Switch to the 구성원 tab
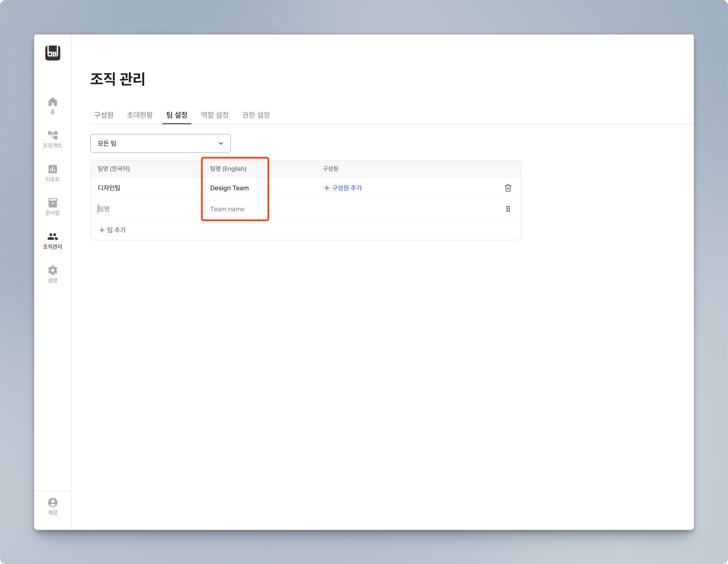 pyautogui.click(x=104, y=115)
